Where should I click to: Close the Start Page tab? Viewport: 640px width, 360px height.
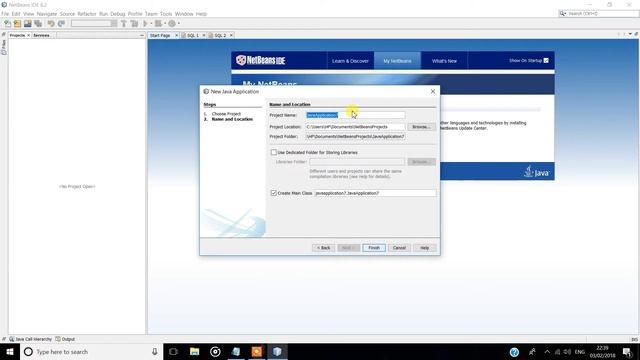[176, 36]
